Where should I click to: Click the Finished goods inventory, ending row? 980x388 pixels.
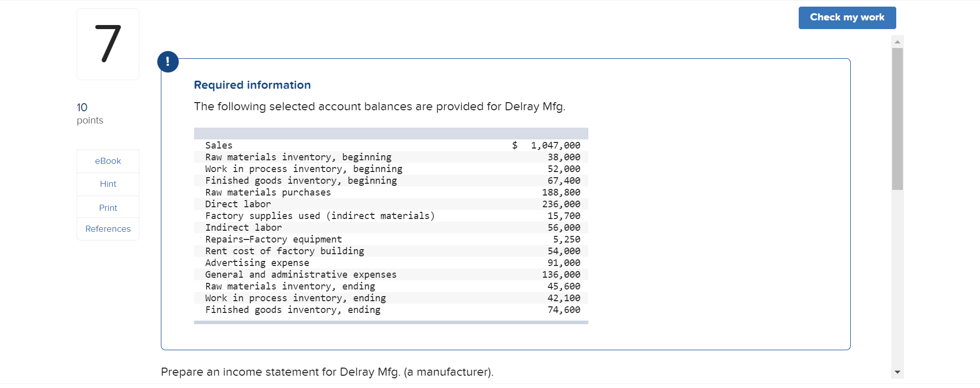pyautogui.click(x=293, y=310)
